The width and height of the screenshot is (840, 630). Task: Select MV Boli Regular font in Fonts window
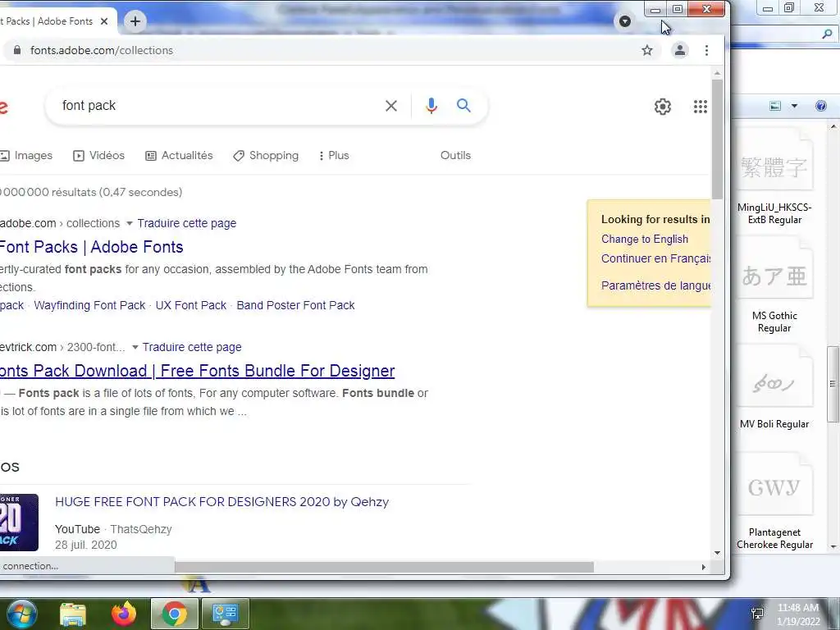774,388
